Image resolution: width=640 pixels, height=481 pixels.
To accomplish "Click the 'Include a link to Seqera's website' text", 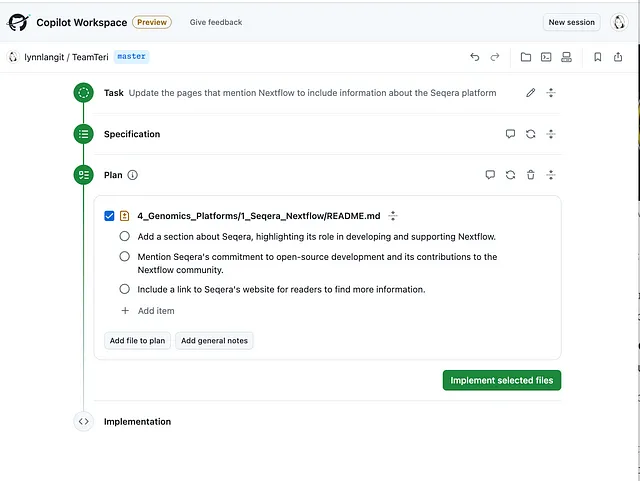I will tap(281, 289).
